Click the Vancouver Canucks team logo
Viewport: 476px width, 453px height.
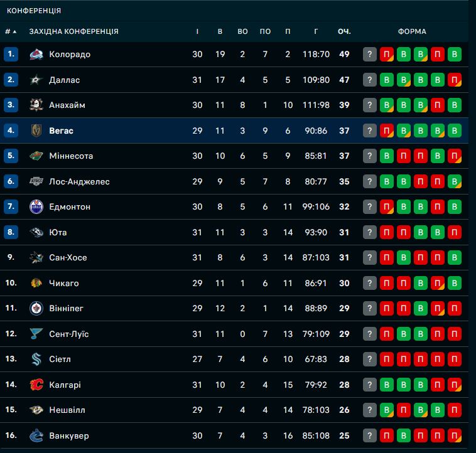coord(36,435)
